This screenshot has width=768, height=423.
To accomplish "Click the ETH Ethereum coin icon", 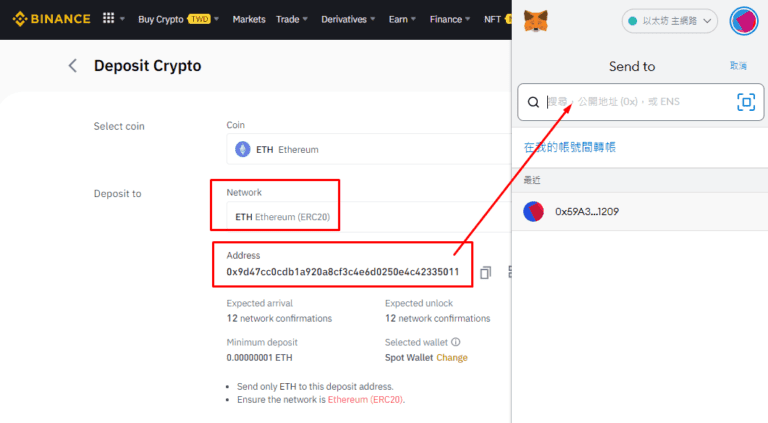I will point(242,149).
